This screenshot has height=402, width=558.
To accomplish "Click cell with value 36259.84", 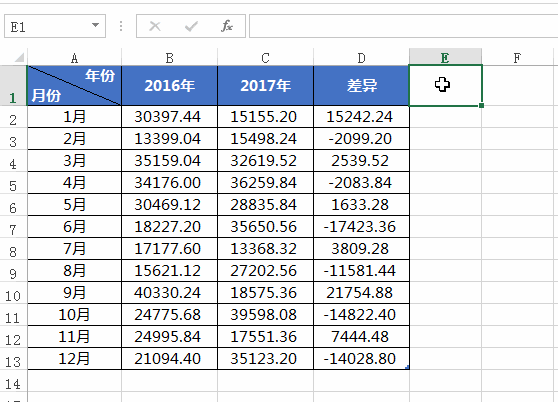I will (x=265, y=183).
